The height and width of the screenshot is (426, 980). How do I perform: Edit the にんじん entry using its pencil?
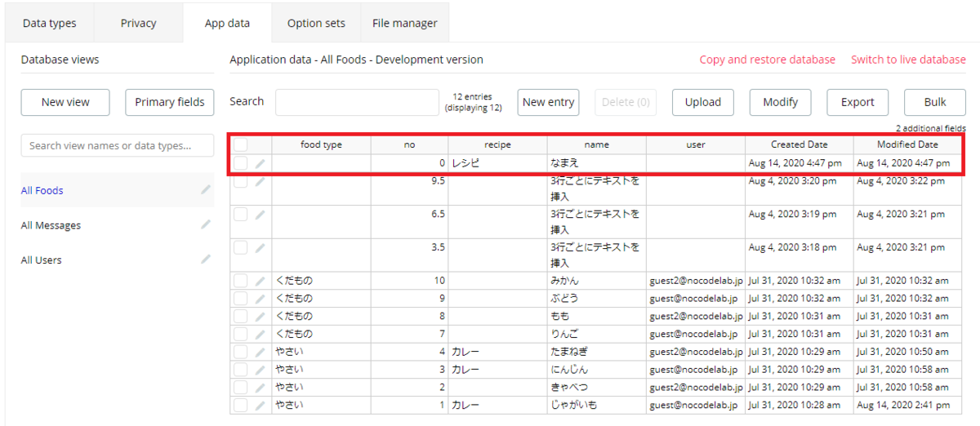click(260, 370)
